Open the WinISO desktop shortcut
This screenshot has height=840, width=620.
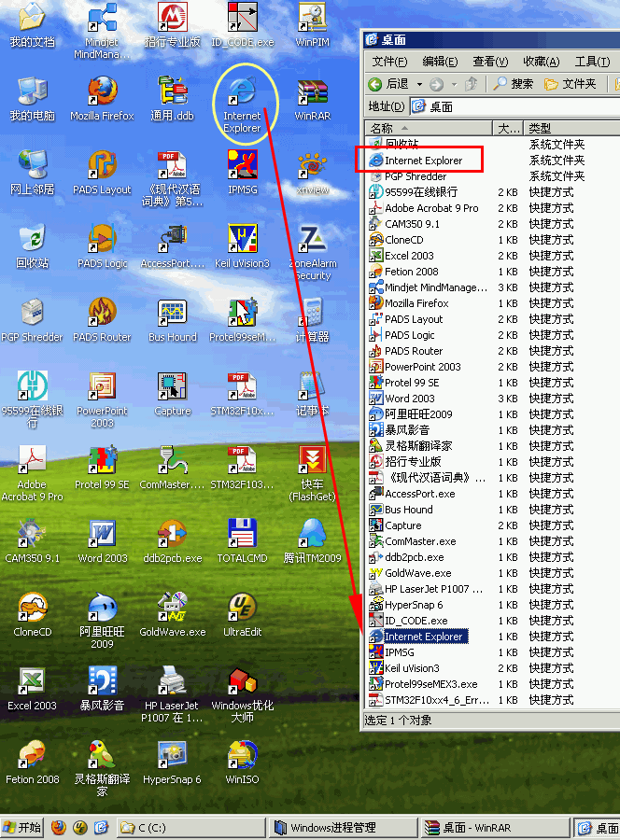tap(242, 763)
